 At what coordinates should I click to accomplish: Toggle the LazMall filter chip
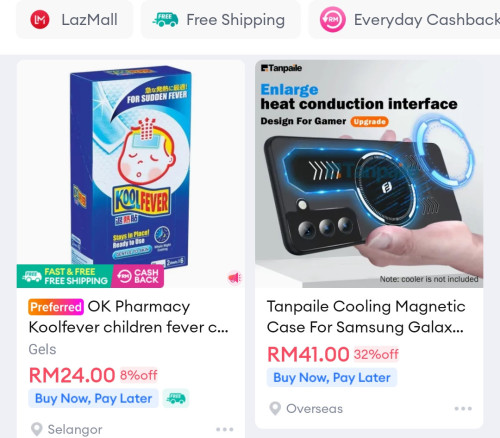[74, 20]
